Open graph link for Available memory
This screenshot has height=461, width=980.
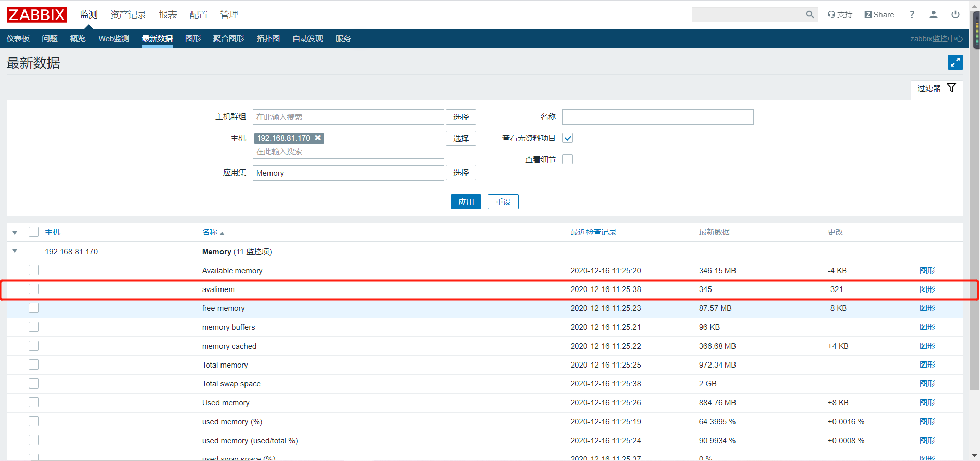927,271
